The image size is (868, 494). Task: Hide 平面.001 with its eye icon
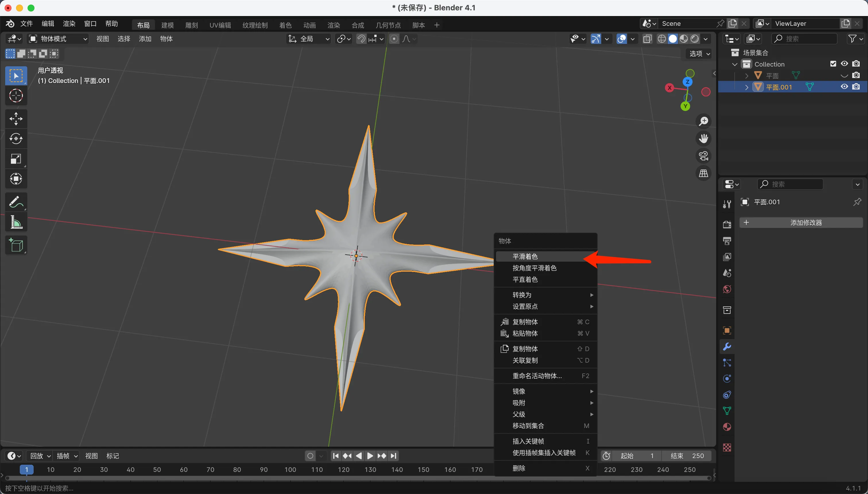click(844, 87)
